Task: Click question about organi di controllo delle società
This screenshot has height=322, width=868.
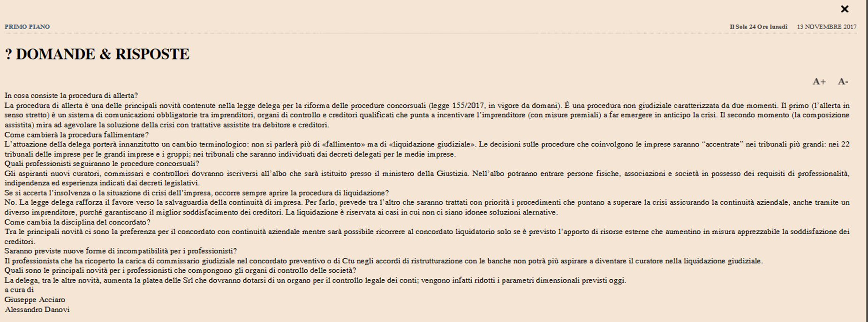Action: point(180,270)
